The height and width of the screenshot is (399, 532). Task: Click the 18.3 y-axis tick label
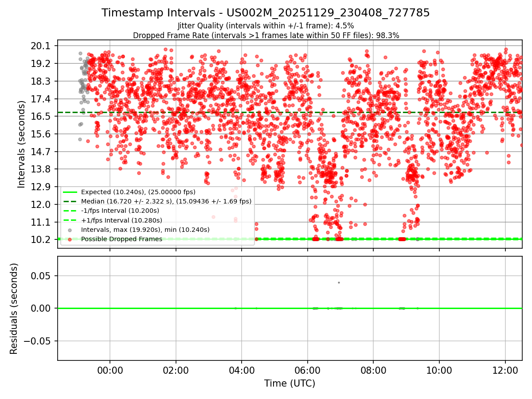41,81
